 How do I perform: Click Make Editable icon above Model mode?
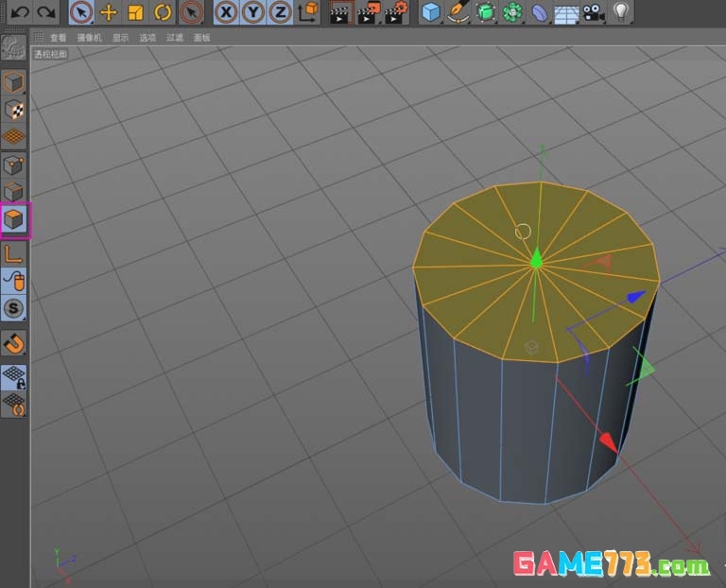click(13, 46)
